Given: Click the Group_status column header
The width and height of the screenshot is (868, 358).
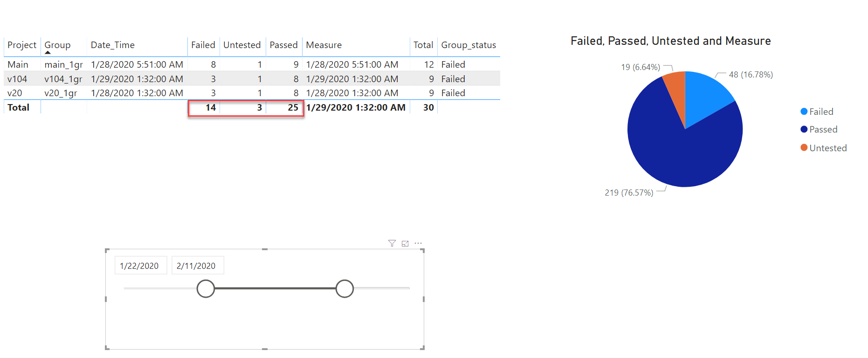Looking at the screenshot, I should pyautogui.click(x=468, y=45).
